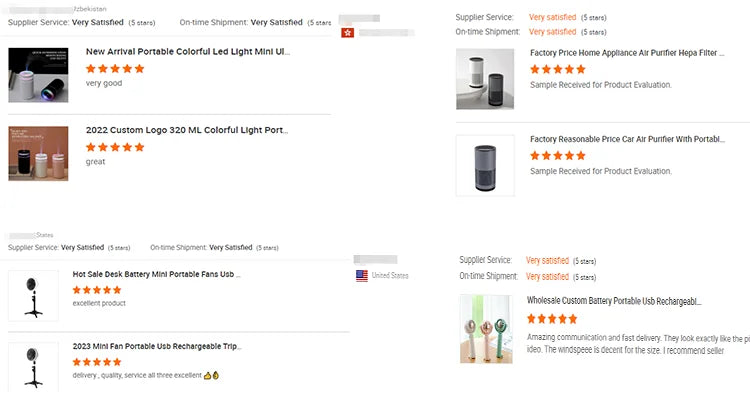This screenshot has width=750, height=400.
Task: Open Wholesale Custom Battery Portable Usb fan link
Action: click(x=614, y=301)
